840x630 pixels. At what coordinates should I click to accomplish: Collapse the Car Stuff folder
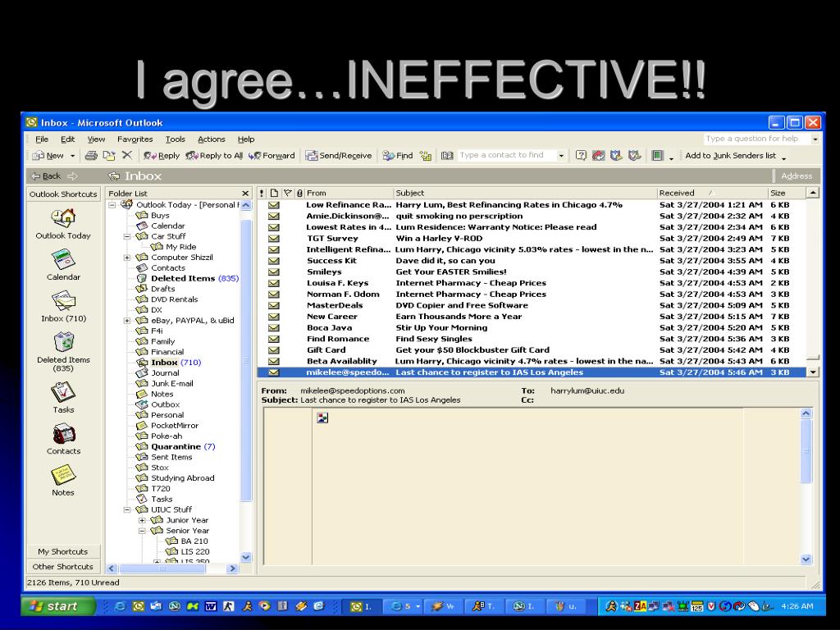point(127,236)
